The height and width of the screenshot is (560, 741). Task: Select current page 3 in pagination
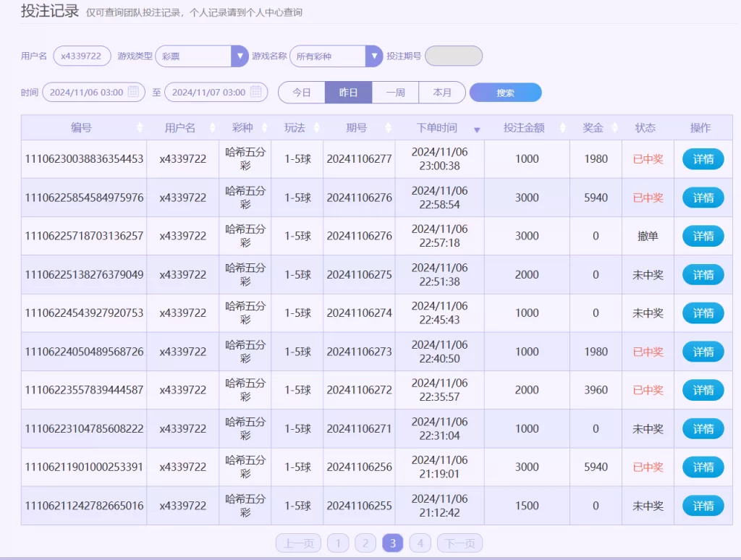click(393, 543)
